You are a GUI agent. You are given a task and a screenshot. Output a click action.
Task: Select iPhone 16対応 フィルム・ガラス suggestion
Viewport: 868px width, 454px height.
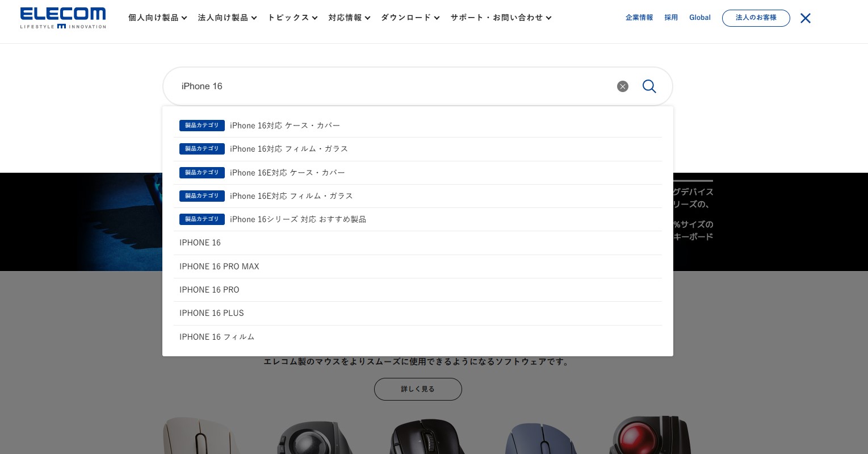click(x=418, y=149)
